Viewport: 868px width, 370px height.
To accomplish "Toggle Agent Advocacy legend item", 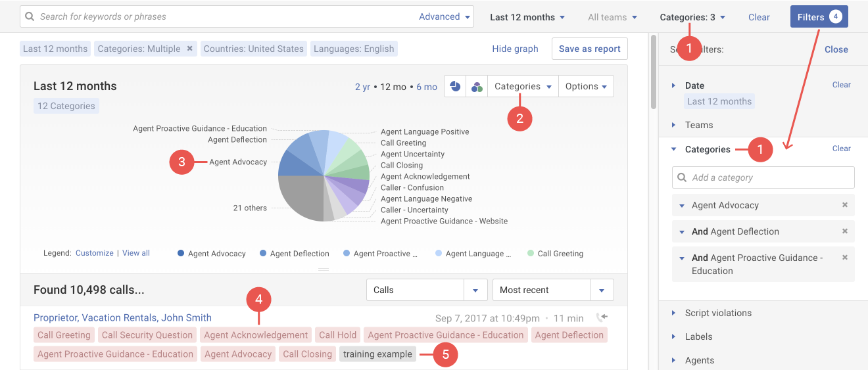I will click(211, 254).
